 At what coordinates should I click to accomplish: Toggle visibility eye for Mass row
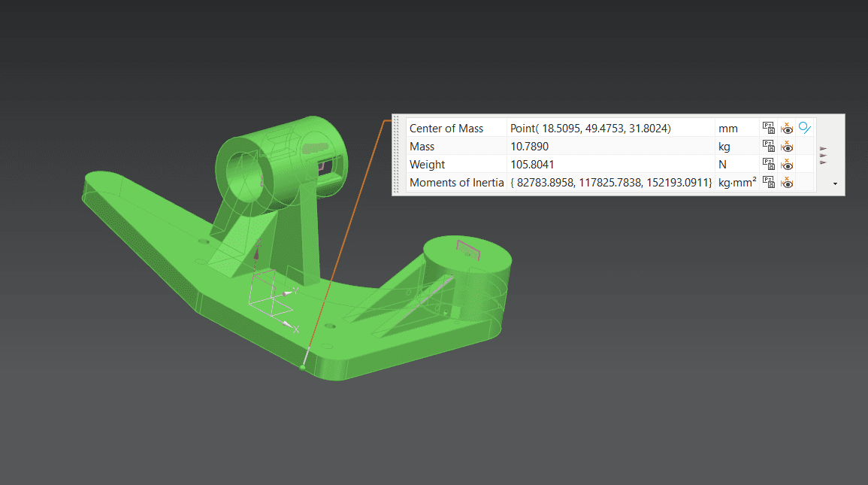click(787, 146)
